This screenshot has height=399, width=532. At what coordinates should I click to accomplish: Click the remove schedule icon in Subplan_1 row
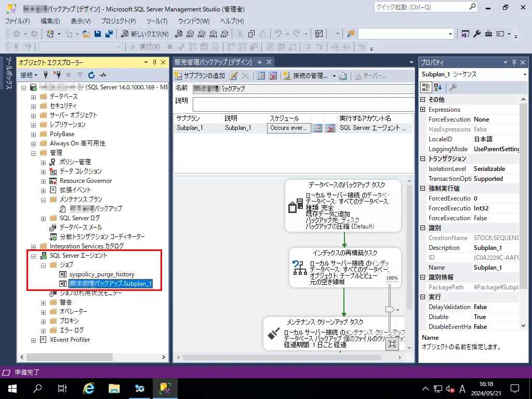point(330,128)
